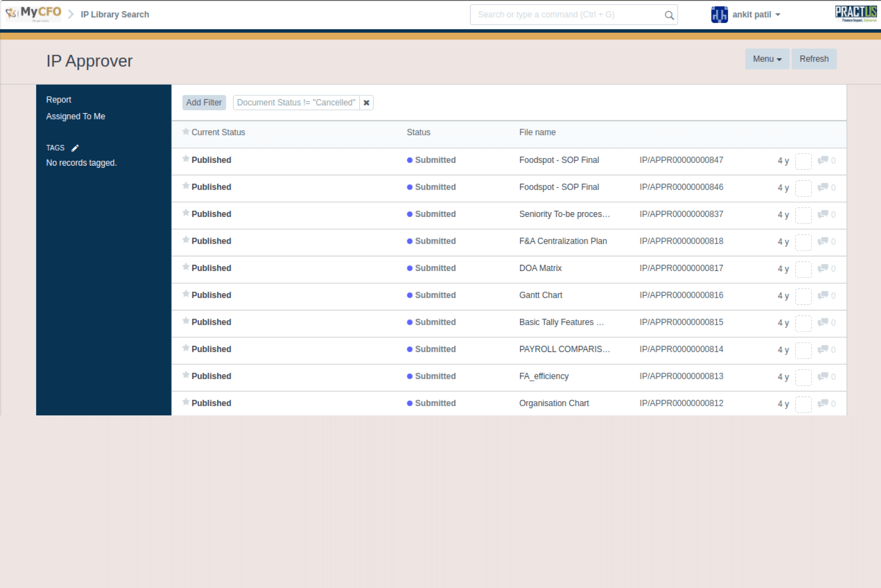Edit the Document Status != Cancelled filter
881x588 pixels.
pyautogui.click(x=296, y=102)
